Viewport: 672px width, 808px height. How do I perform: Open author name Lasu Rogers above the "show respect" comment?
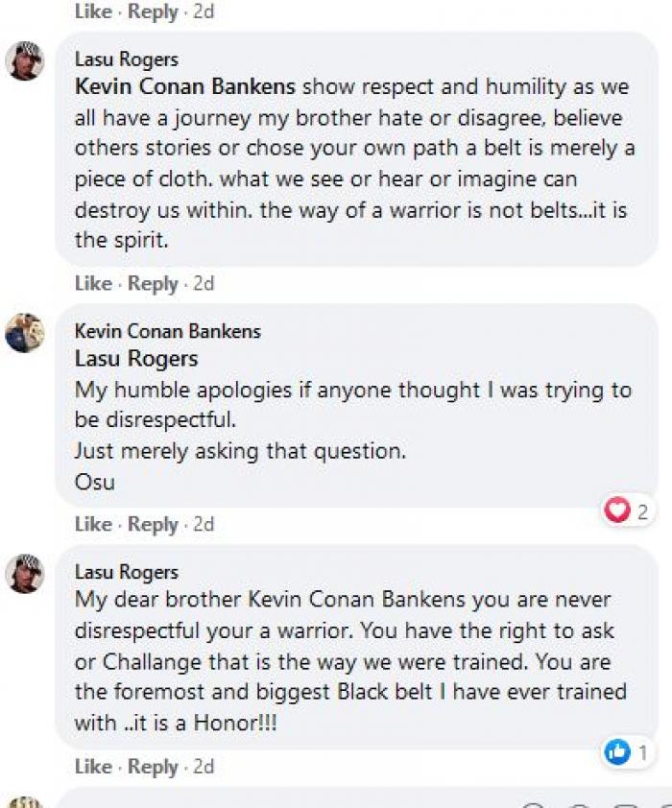coord(127,60)
